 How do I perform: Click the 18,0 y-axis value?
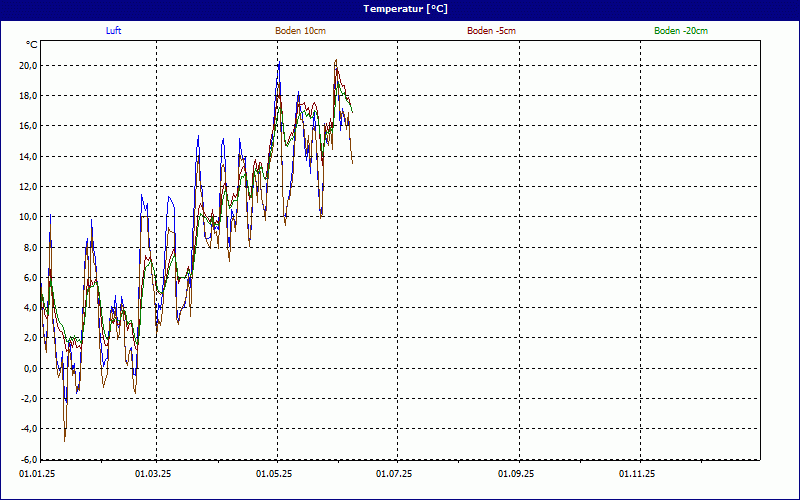[x=28, y=96]
